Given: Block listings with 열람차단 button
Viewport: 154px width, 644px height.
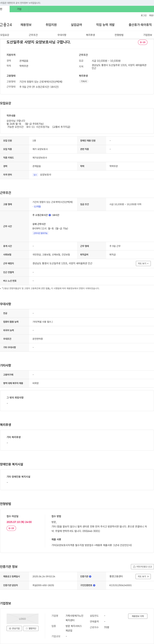Looking at the screenshot, I should pyautogui.click(x=31, y=628).
